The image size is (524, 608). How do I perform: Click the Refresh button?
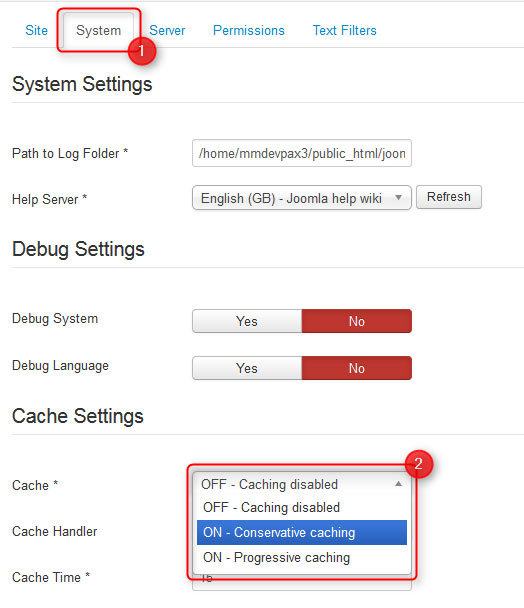(449, 197)
